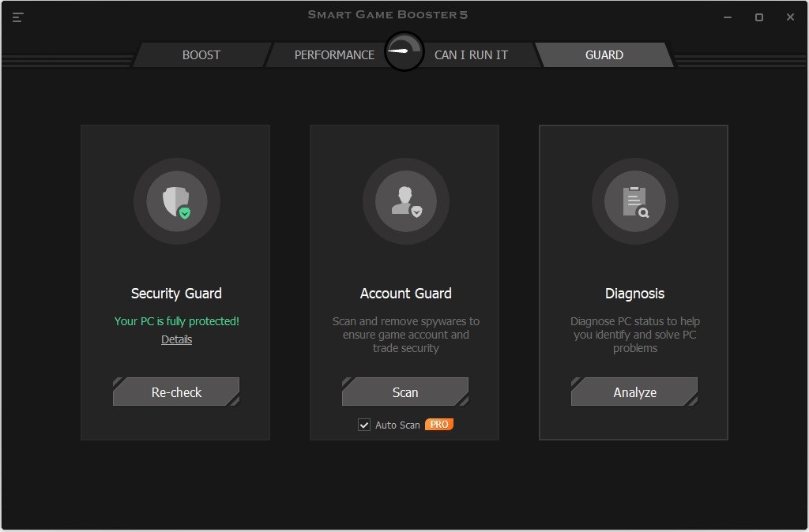
Task: Click the Diagnosis clipboard icon
Action: click(x=634, y=200)
